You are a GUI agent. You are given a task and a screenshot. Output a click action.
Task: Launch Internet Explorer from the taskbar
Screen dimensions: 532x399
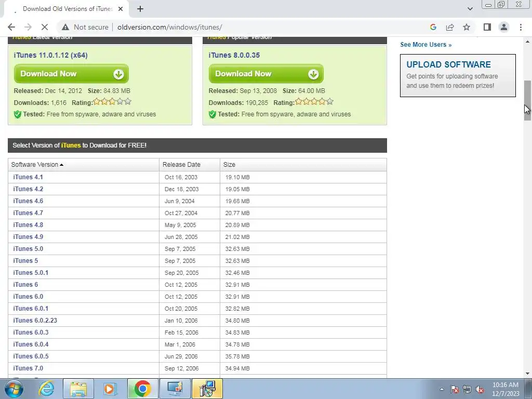pyautogui.click(x=46, y=389)
